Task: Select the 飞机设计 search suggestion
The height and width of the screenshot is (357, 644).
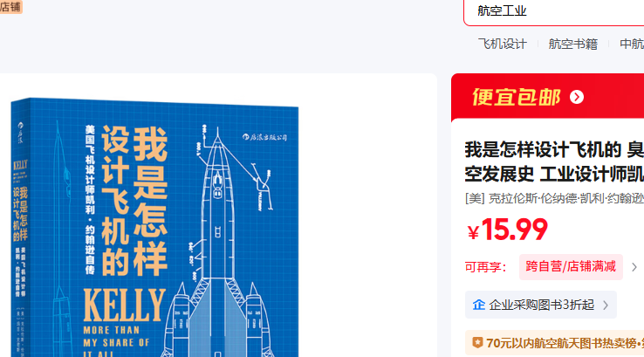Action: (x=503, y=44)
